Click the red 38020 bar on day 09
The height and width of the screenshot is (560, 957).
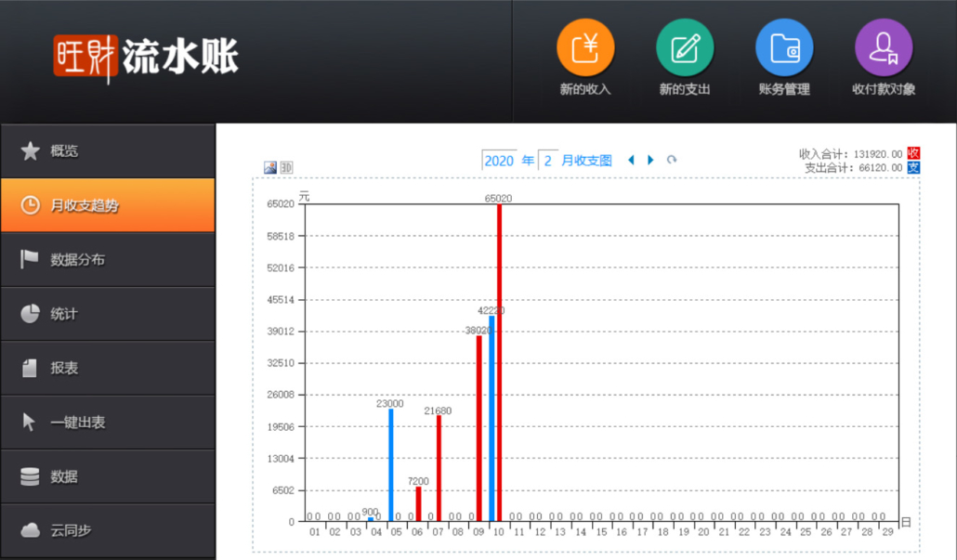coord(479,428)
